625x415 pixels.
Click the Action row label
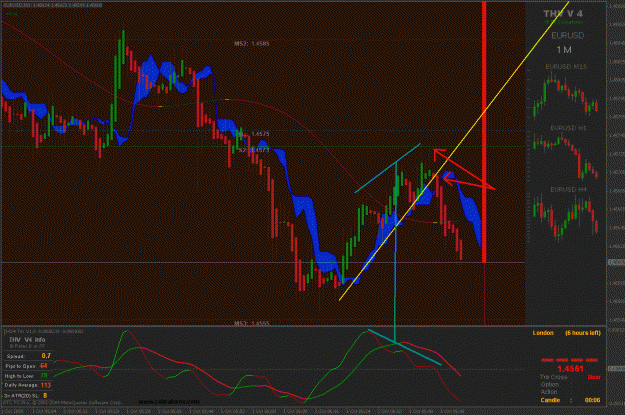point(549,392)
